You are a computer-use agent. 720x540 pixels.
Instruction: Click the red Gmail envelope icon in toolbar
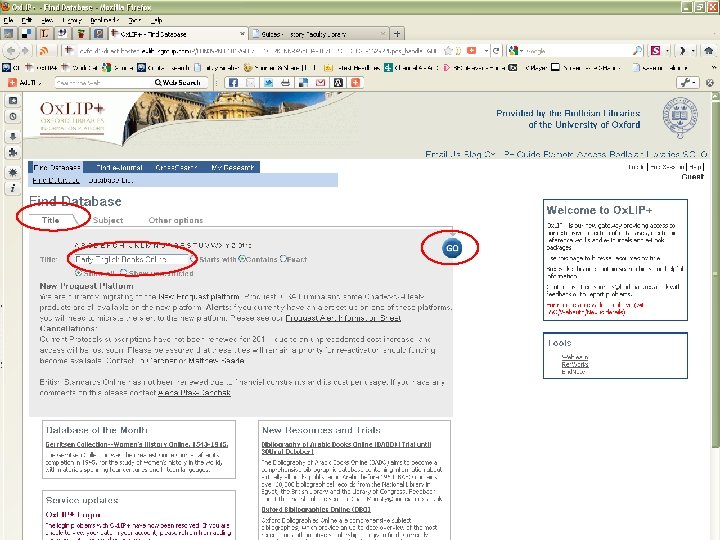click(x=321, y=83)
